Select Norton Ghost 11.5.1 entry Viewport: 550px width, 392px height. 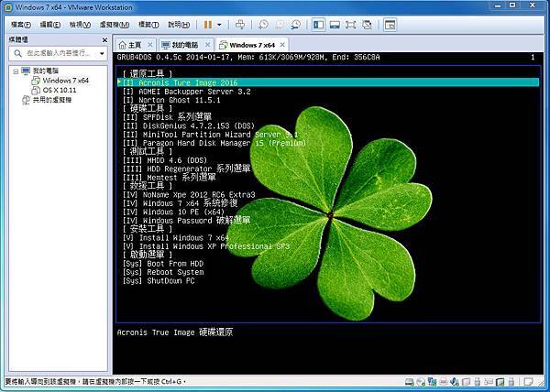point(171,100)
